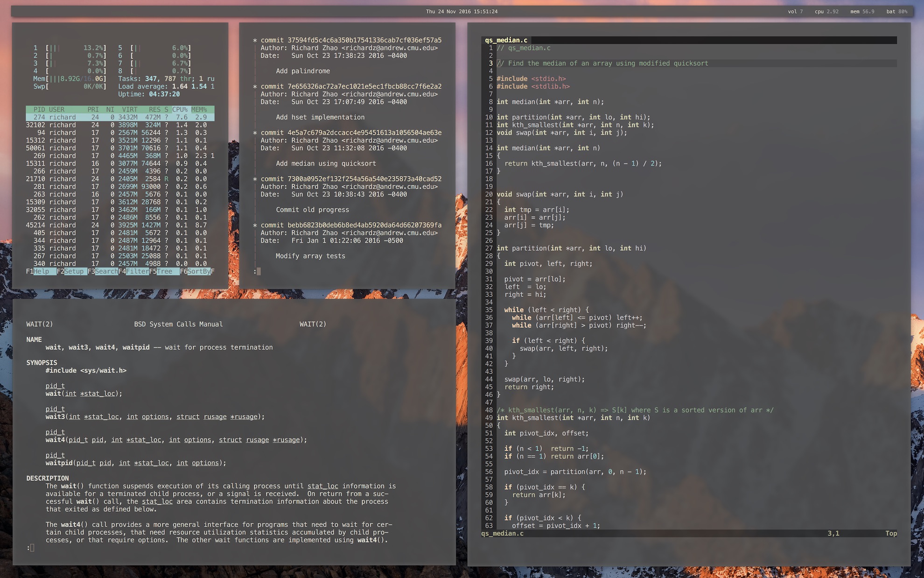The height and width of the screenshot is (578, 924).
Task: Select htop process row PID 15312
Action: coord(120,140)
